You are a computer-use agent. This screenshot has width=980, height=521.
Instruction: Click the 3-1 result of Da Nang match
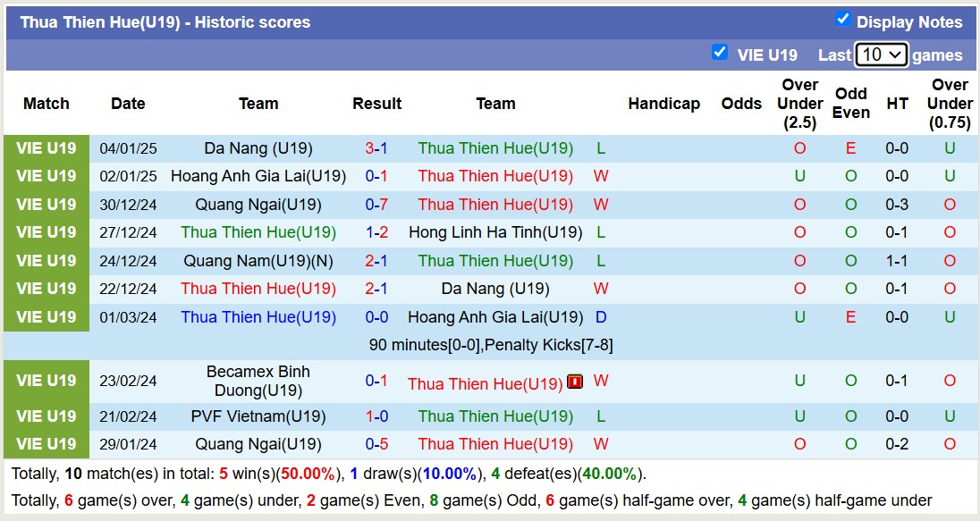point(376,148)
